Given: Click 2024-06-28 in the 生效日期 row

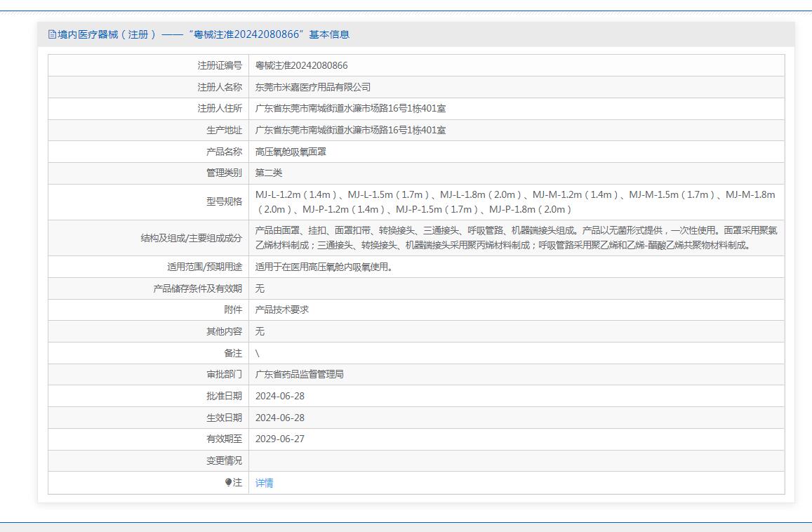Looking at the screenshot, I should tap(279, 418).
